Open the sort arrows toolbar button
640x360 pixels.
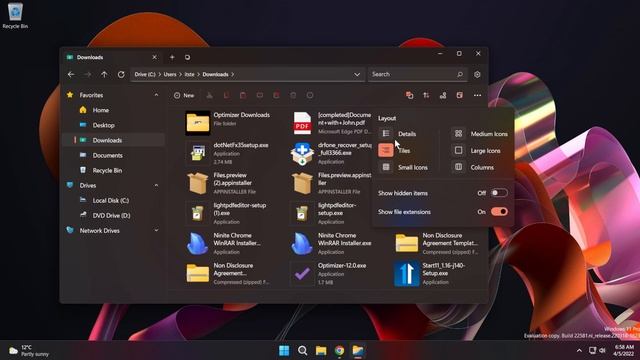(x=426, y=95)
